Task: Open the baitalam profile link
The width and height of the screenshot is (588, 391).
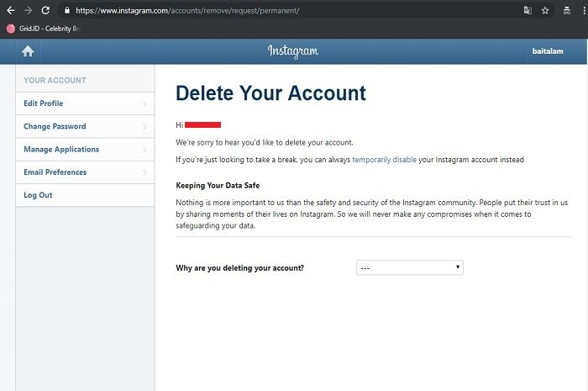Action: (547, 51)
